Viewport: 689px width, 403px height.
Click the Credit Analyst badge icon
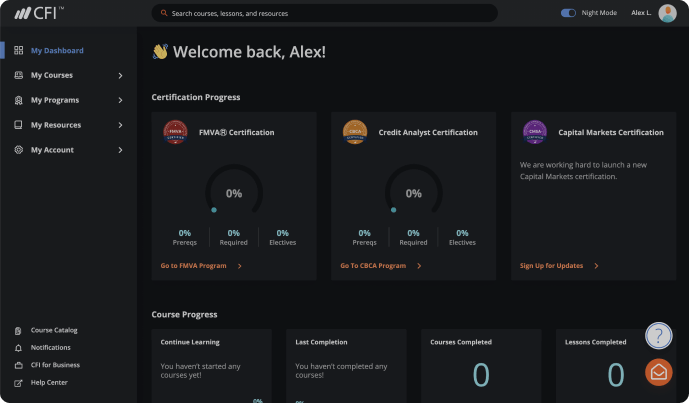click(x=354, y=132)
